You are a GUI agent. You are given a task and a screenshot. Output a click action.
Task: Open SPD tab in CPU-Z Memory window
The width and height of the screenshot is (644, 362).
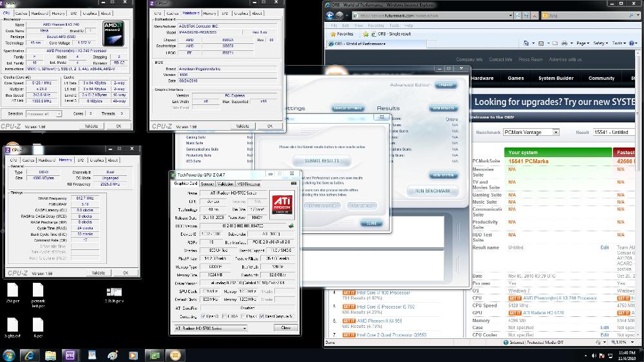(81, 160)
